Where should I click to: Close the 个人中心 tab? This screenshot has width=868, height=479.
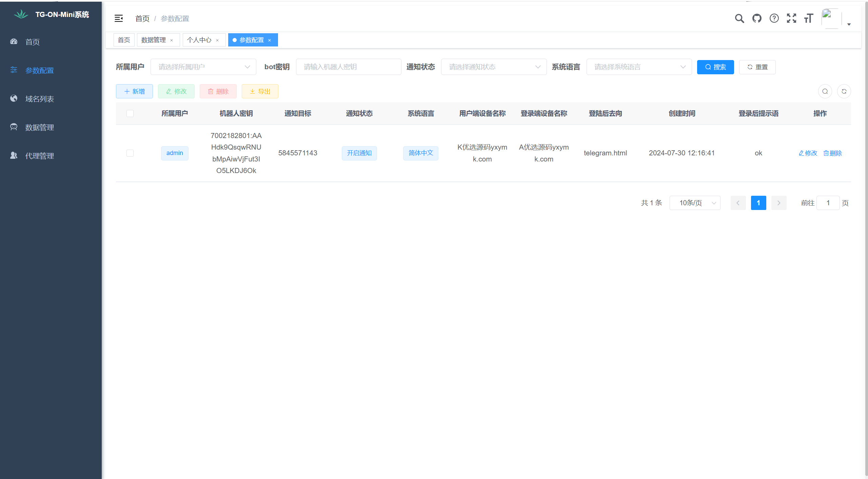[x=217, y=40]
